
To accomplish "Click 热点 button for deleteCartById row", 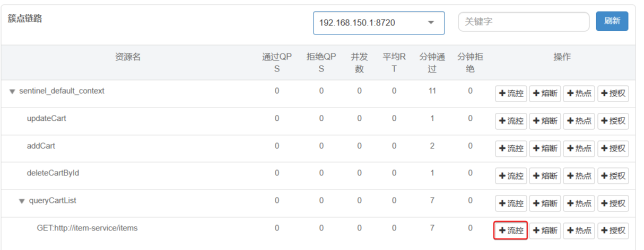I will point(579,176).
